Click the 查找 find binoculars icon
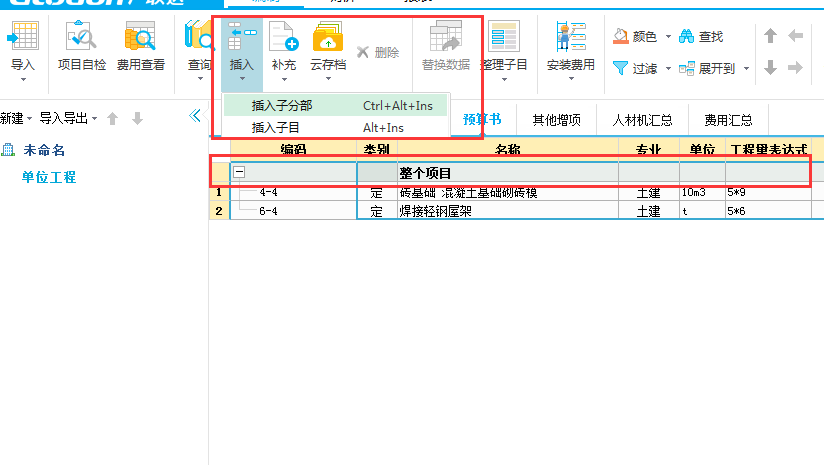 pos(686,36)
